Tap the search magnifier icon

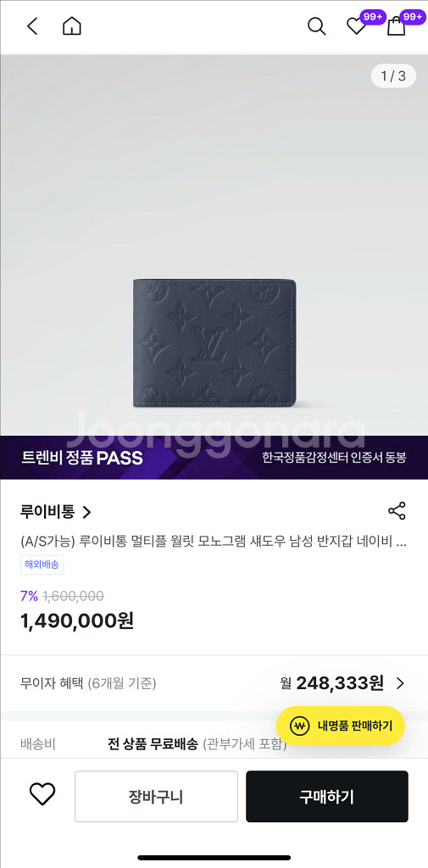[316, 26]
